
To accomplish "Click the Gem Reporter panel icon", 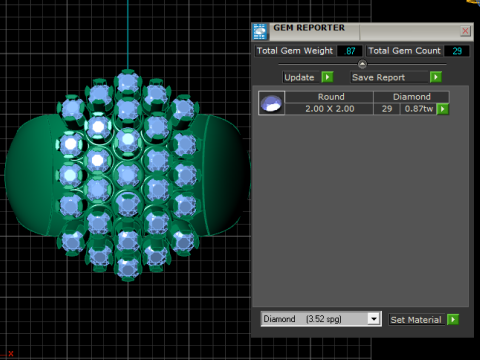I will coord(260,32).
